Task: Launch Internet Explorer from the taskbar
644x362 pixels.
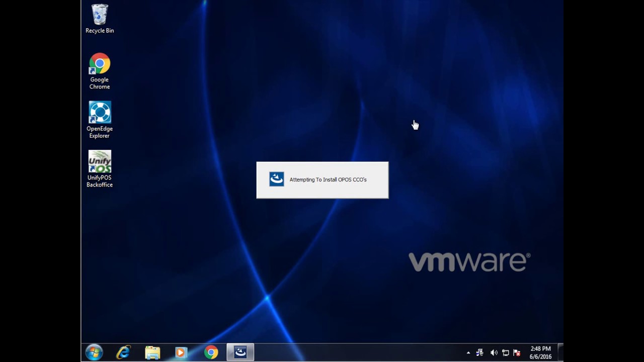Action: click(123, 352)
